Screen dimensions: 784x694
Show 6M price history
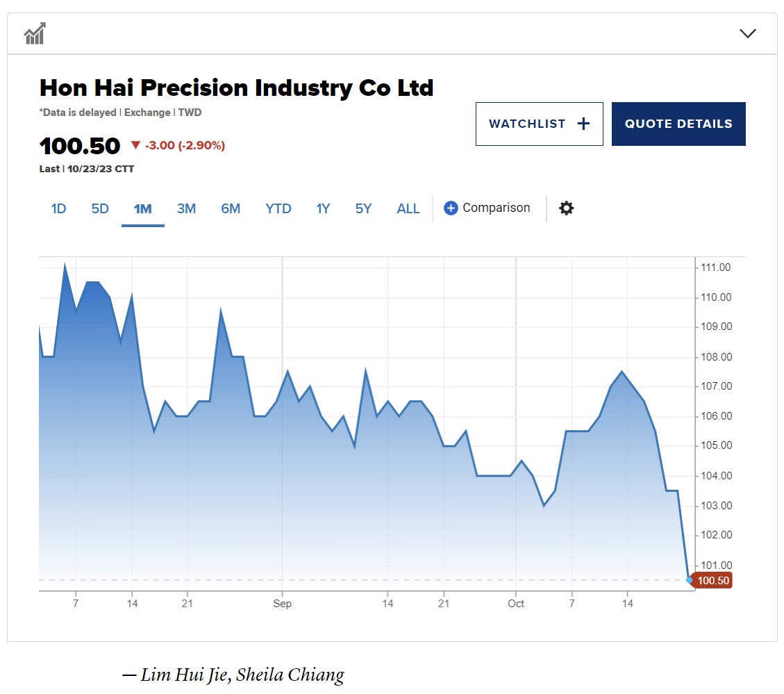(231, 208)
